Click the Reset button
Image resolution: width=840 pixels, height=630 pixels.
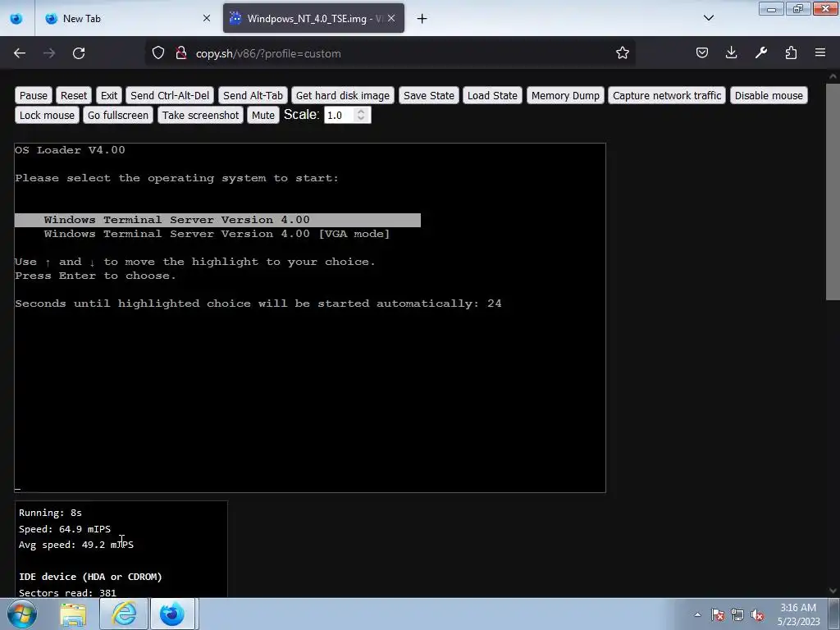[x=73, y=95]
